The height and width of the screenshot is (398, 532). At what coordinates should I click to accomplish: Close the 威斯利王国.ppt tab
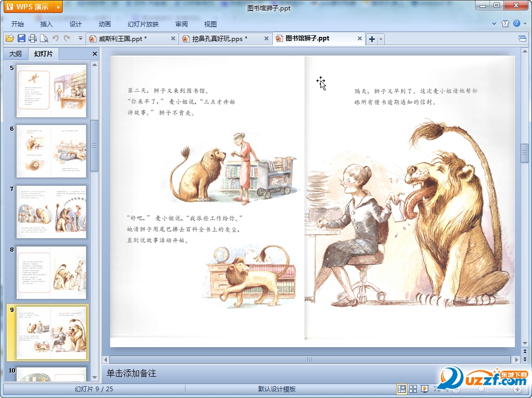(x=173, y=39)
